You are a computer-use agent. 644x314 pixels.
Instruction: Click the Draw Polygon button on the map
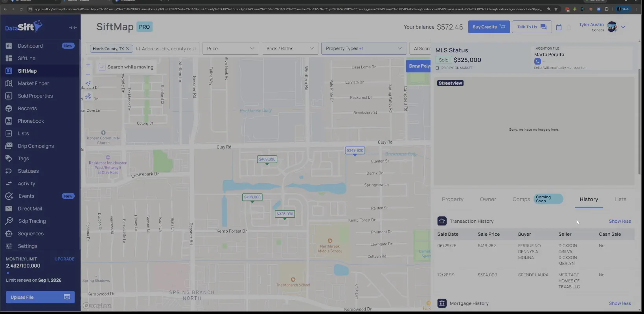pos(419,66)
